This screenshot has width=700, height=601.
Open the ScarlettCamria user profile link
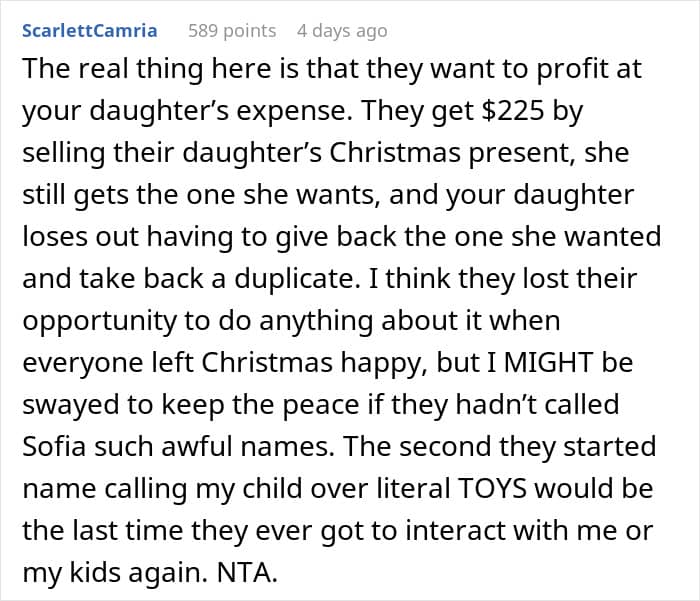click(89, 31)
